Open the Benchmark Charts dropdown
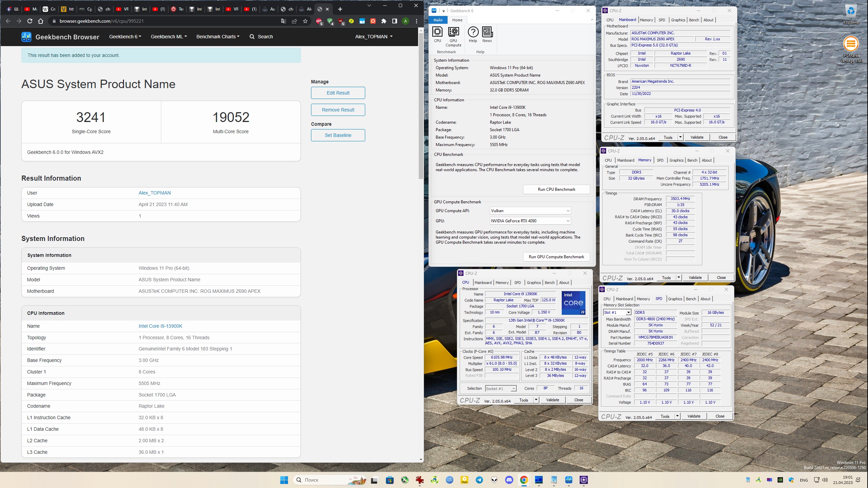The image size is (868, 488). pyautogui.click(x=218, y=37)
